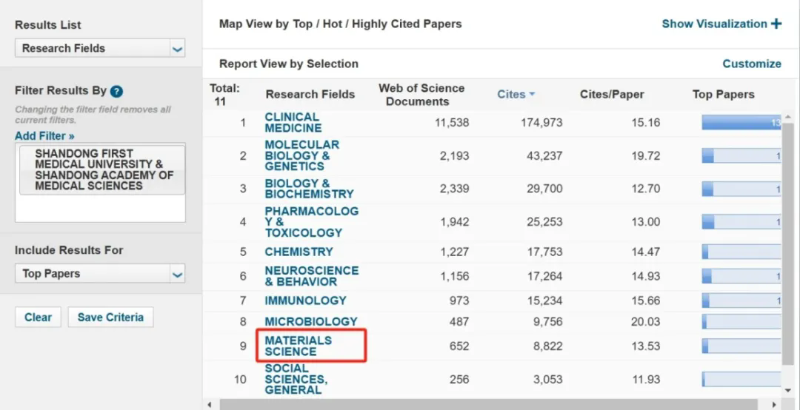Click the Show Visualization plus icon
Screen dimensions: 800x410
tap(776, 24)
